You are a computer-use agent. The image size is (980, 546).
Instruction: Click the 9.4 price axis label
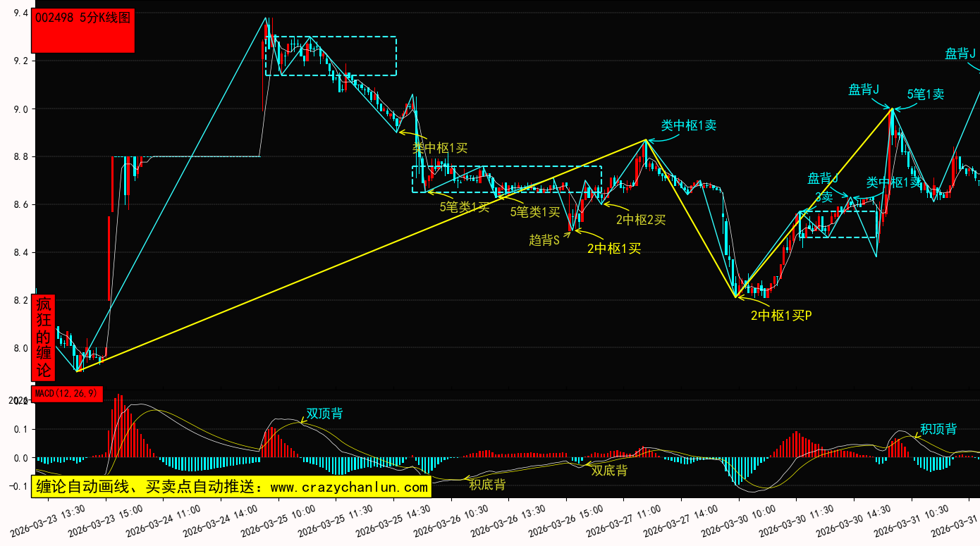pyautogui.click(x=20, y=13)
